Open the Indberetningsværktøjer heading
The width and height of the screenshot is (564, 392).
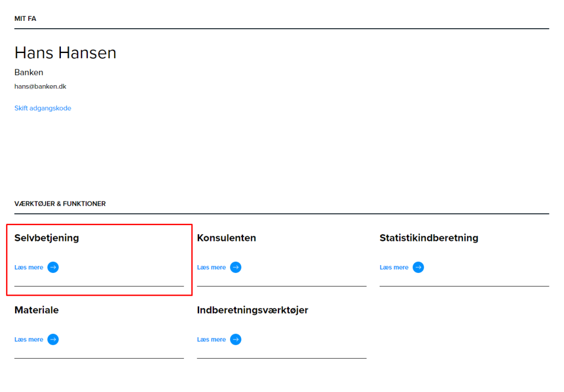click(x=253, y=310)
